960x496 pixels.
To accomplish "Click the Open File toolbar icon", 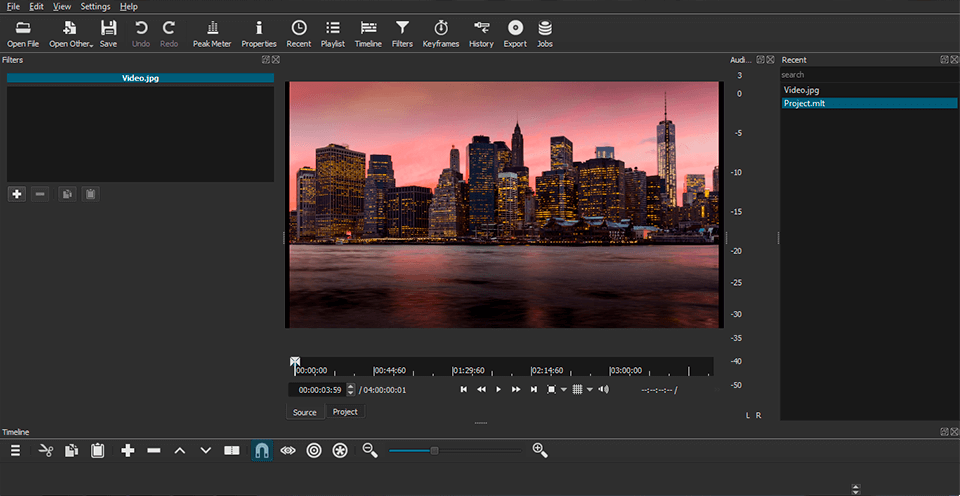I will [23, 34].
